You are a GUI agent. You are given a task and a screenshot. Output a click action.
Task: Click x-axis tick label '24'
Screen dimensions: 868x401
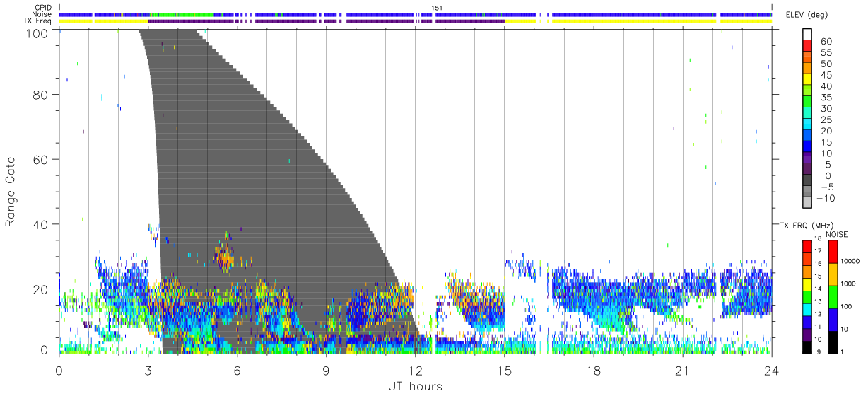771,371
